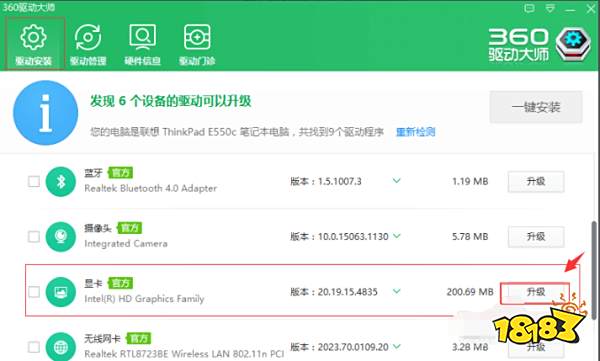This screenshot has height=361, width=600.
Task: Open the 驱动门诊 tab
Action: click(x=197, y=44)
